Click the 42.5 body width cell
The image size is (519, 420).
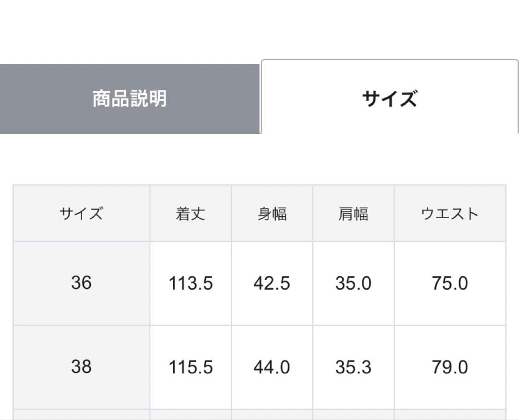(x=272, y=284)
